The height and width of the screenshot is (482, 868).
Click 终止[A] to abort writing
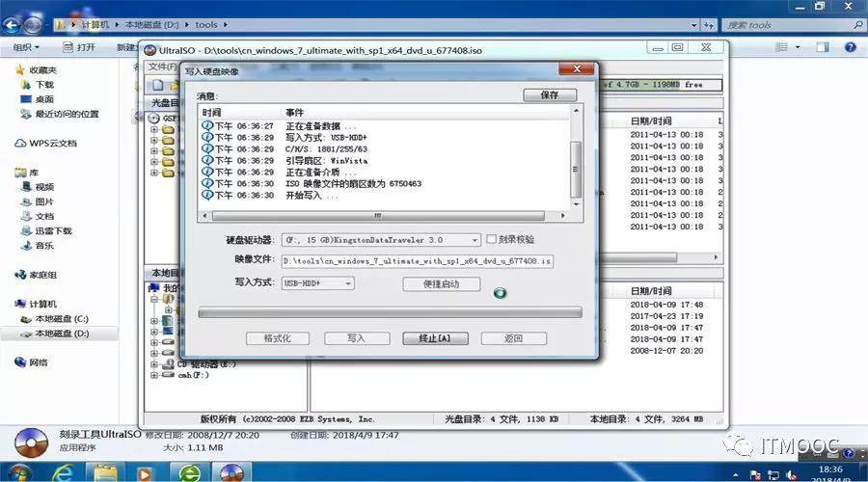[435, 338]
